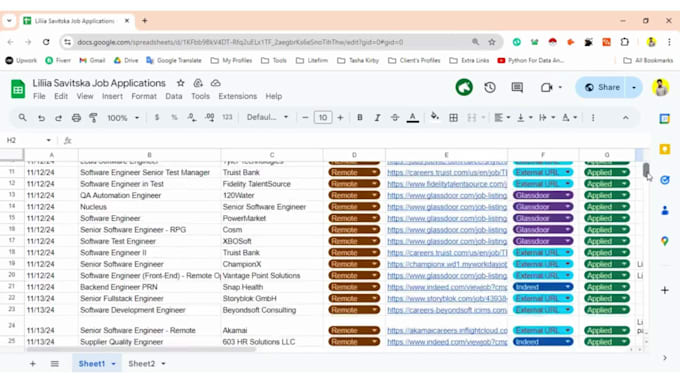Screen dimensions: 680x383
Task: Open the View menu
Action: tap(85, 96)
